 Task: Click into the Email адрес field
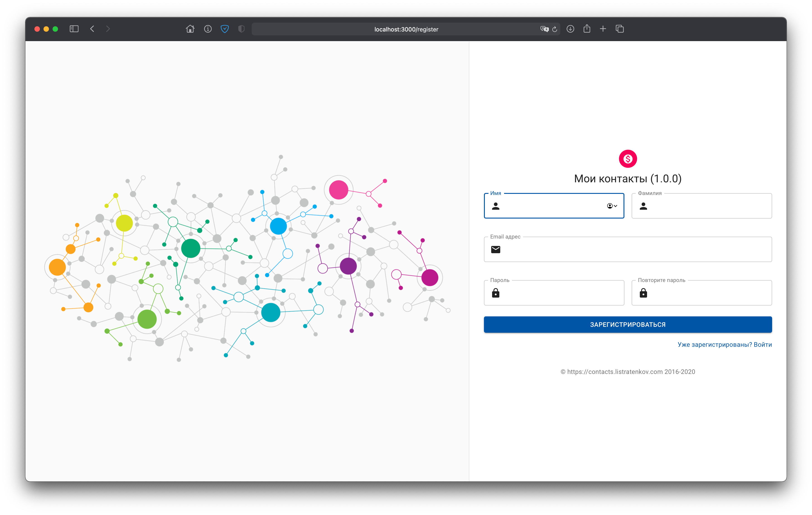tap(634, 249)
